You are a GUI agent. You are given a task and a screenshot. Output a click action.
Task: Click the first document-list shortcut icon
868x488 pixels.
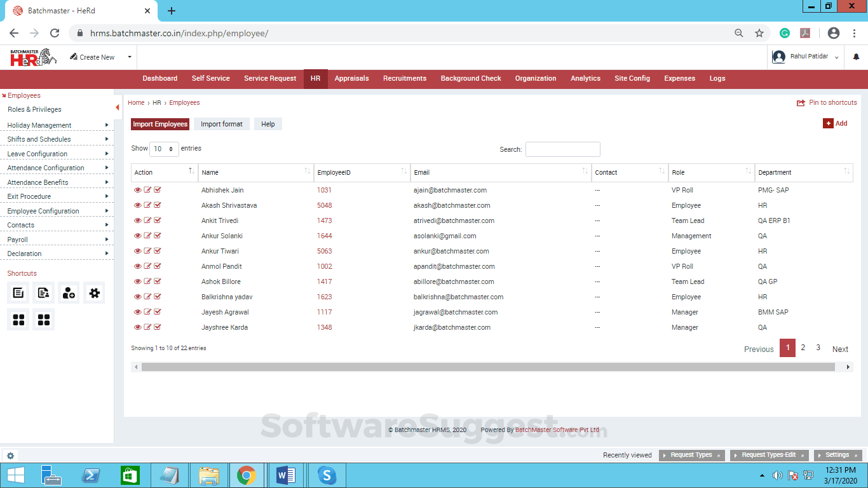click(18, 293)
